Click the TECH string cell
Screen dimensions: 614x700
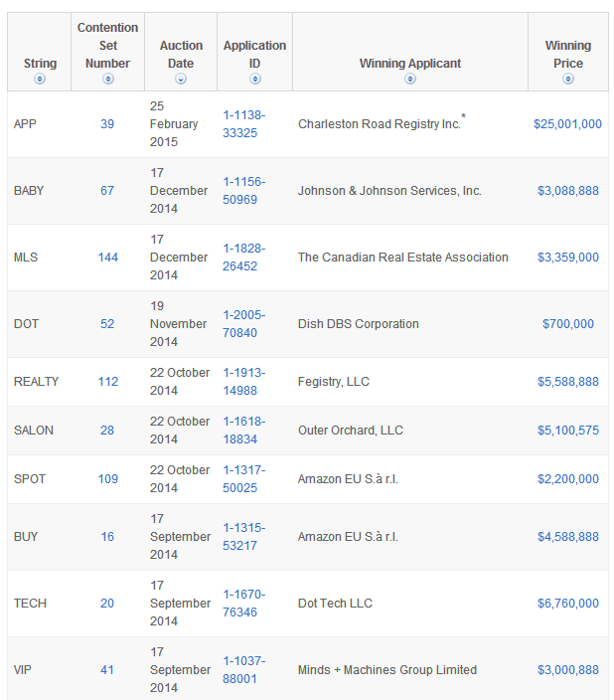coord(30,604)
